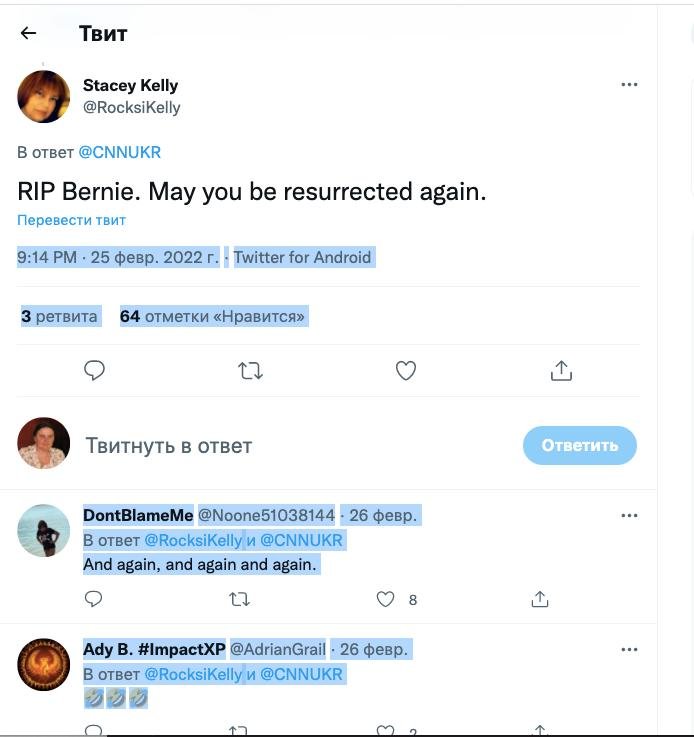Open more options on Ady B.'s reply
Screen dimensions: 694x737
(629, 650)
